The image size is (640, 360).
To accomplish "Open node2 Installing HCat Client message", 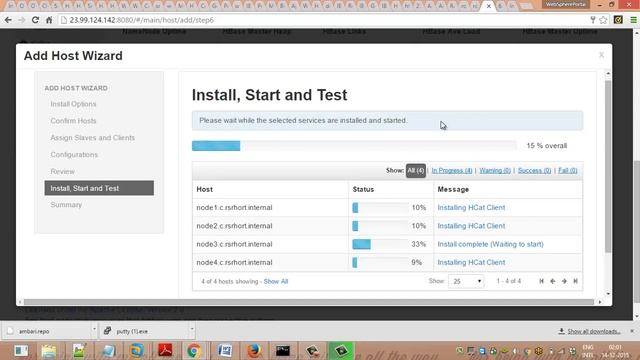I will coord(471,226).
